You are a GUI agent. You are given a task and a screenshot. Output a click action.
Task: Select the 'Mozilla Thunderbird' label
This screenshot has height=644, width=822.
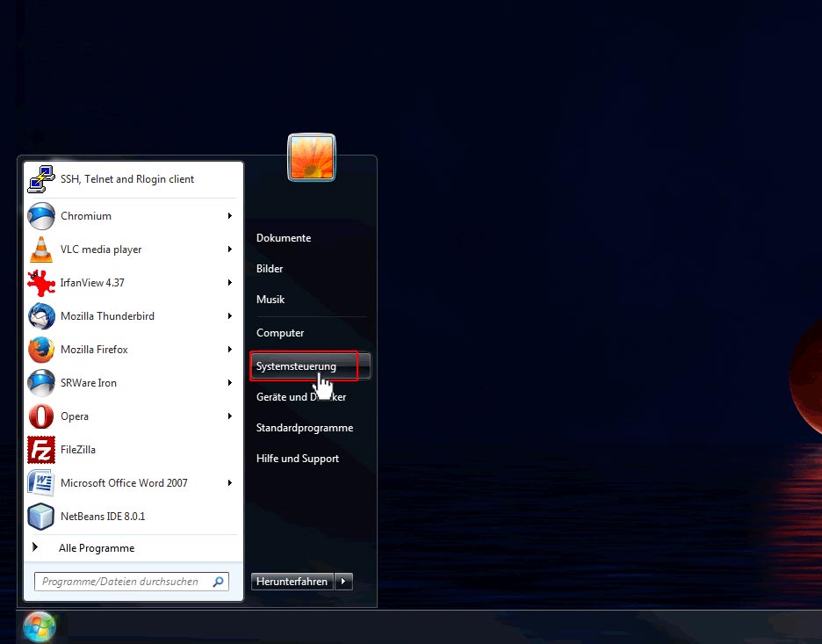tap(107, 316)
